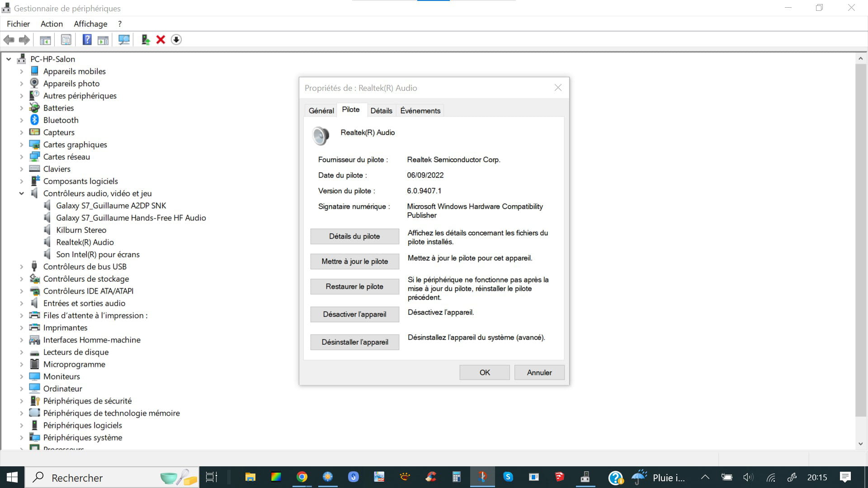Click the Wi-Fi network tray icon
868x488 pixels.
771,477
